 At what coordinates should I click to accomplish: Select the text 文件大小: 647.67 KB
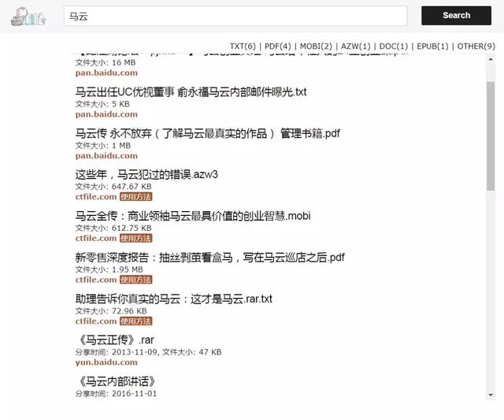tap(113, 187)
